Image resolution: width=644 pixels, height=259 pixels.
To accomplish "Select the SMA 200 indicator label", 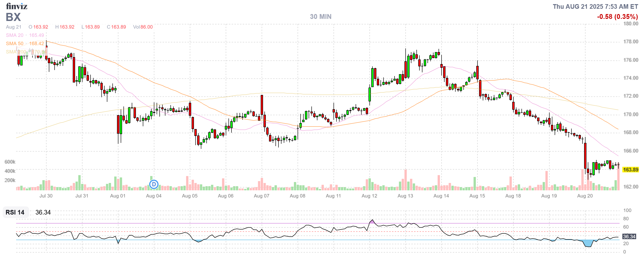I will pos(16,52).
